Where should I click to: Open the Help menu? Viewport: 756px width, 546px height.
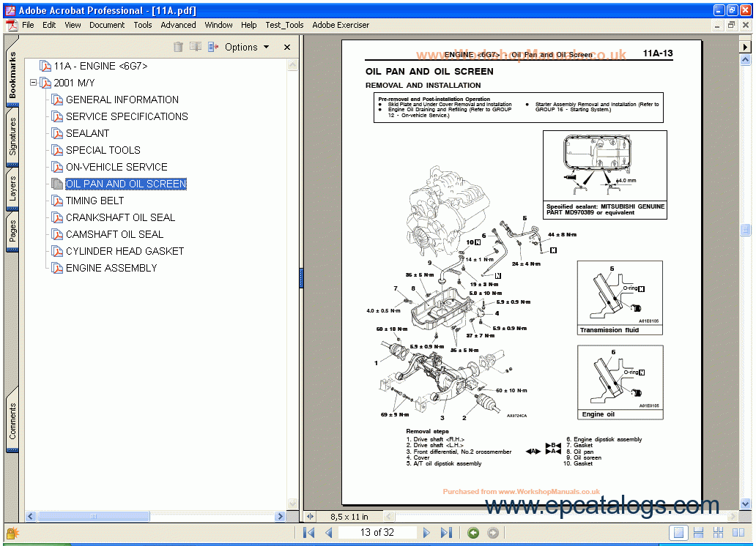249,25
